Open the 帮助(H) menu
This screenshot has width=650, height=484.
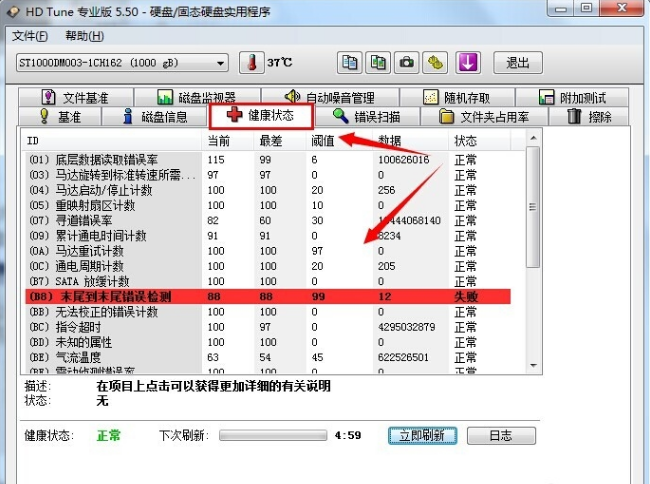click(x=83, y=36)
